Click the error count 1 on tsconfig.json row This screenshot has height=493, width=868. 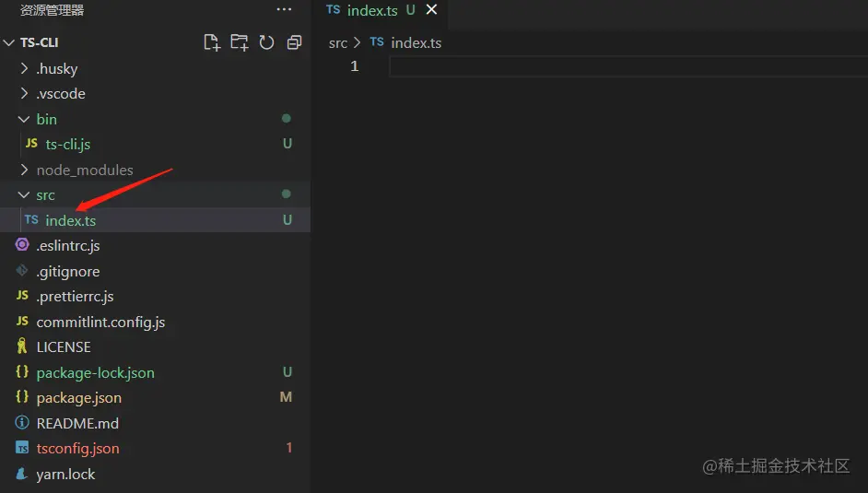289,448
